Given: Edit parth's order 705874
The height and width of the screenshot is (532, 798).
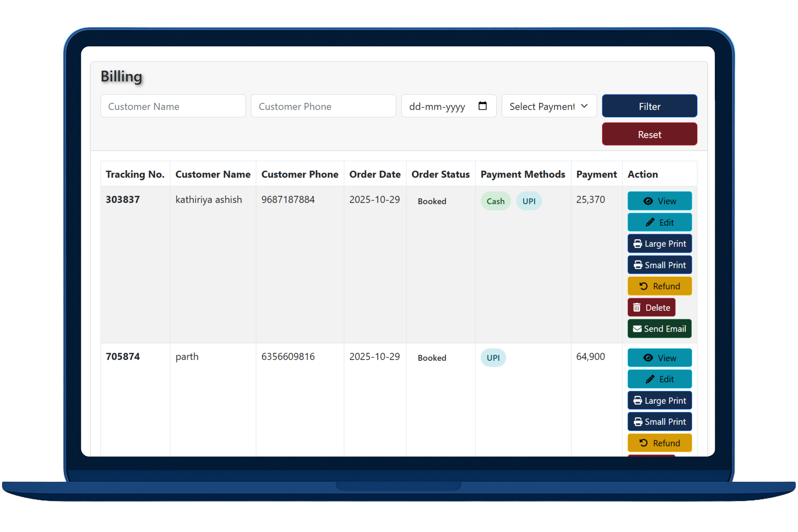Looking at the screenshot, I should (x=659, y=379).
